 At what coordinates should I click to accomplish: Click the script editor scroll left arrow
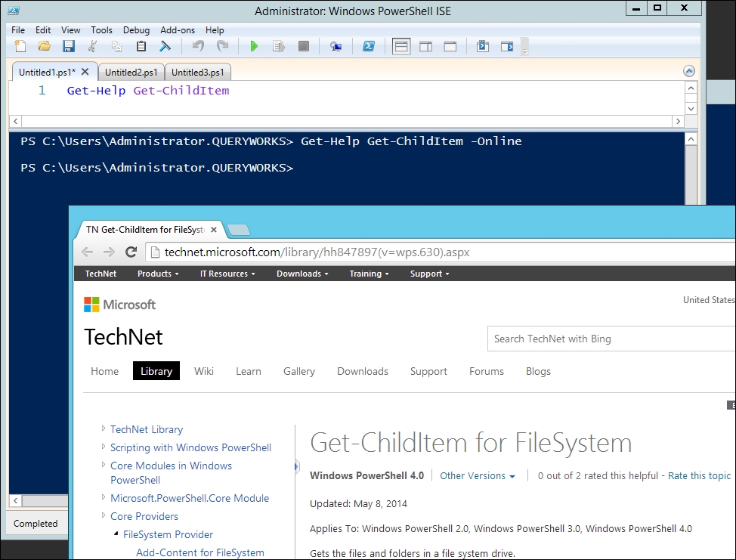pos(15,121)
